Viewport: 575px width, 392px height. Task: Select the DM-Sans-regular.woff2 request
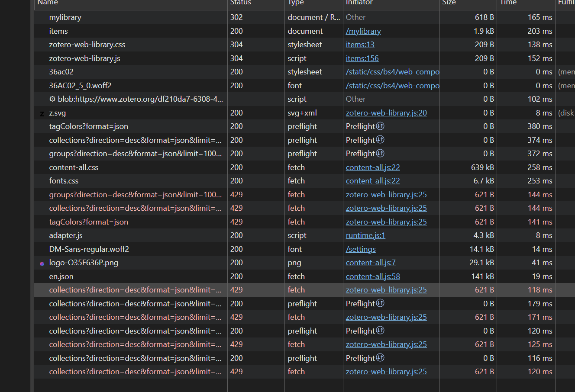coord(89,249)
